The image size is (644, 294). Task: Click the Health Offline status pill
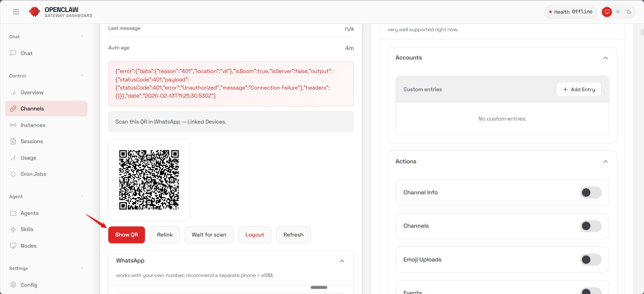tap(570, 12)
